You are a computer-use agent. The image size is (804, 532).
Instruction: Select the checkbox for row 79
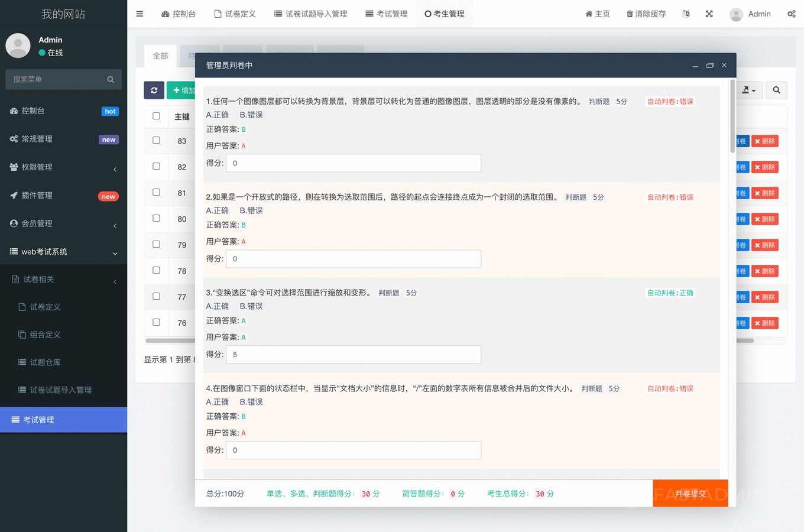click(156, 244)
